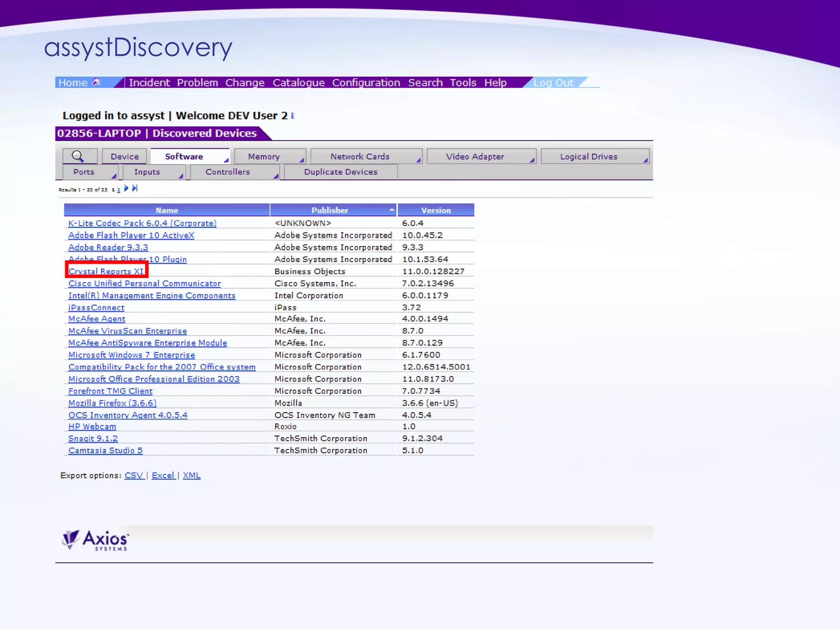Click the Home tab icon
Viewport: 840px width, 630px height.
click(x=96, y=82)
